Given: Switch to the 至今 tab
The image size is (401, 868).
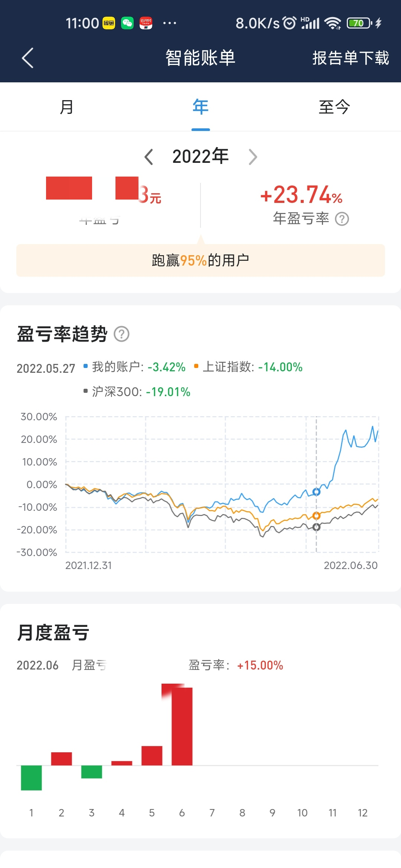Looking at the screenshot, I should click(334, 107).
